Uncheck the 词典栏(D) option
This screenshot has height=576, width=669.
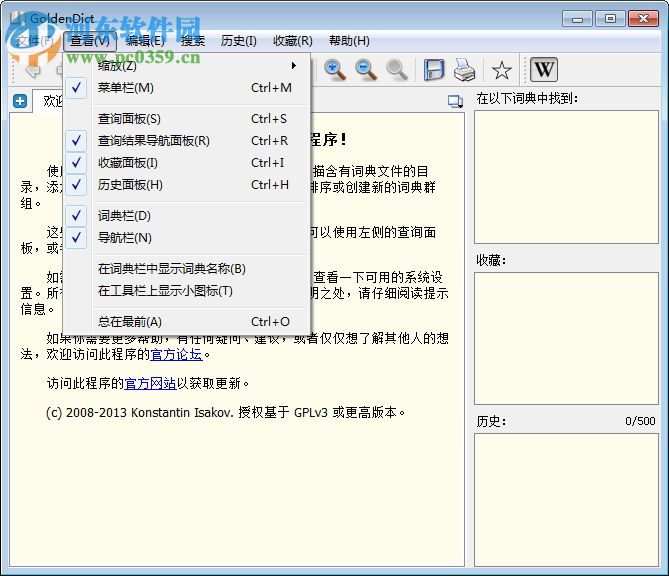(186, 216)
